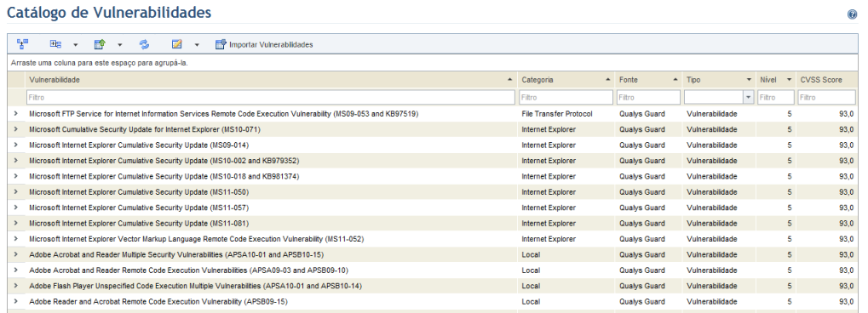Image resolution: width=868 pixels, height=313 pixels.
Task: Expand the Microsoft FTP Service row
Action: click(15, 113)
